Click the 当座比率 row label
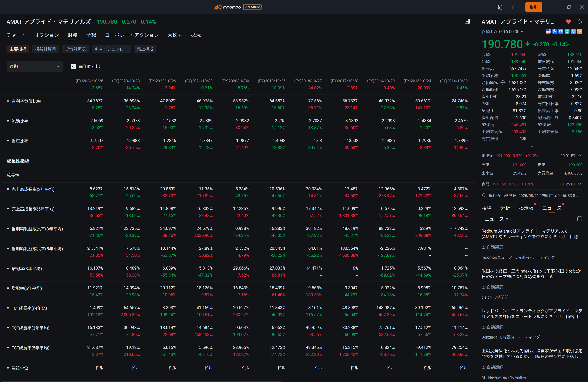 click(x=20, y=141)
